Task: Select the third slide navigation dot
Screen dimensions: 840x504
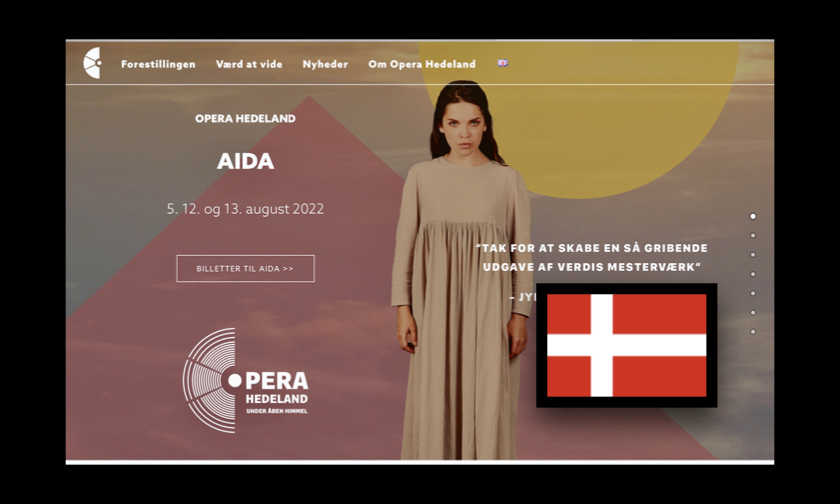Action: 753,255
